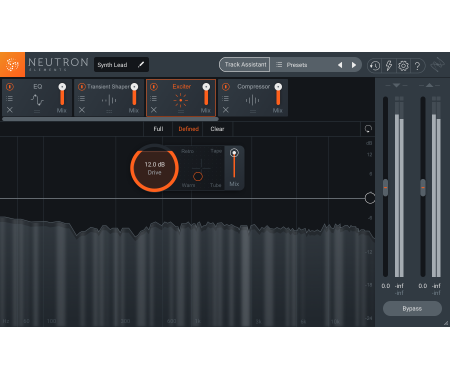Image resolution: width=450 pixels, height=380 pixels.
Task: Remove the Transient Shaper module with X
Action: point(82,110)
